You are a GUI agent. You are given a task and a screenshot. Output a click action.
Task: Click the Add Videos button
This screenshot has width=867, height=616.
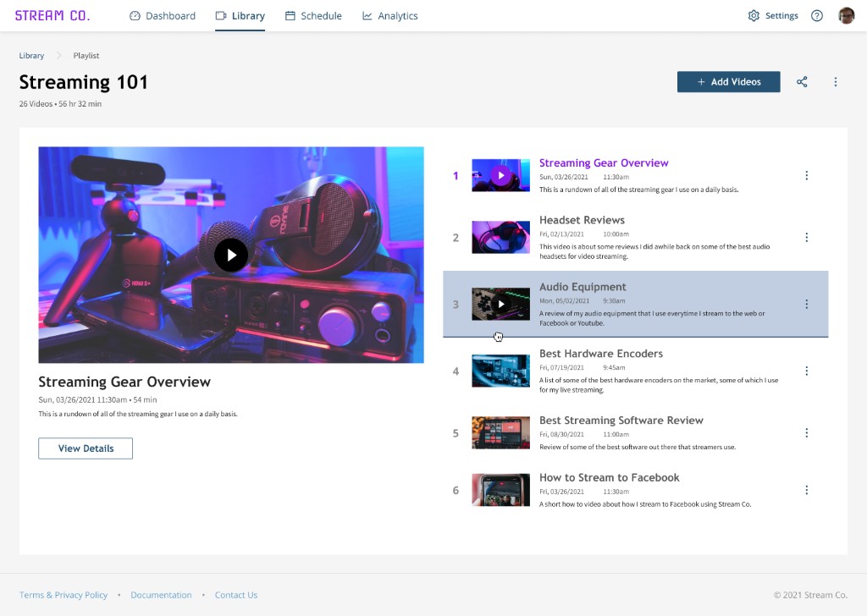coord(728,81)
